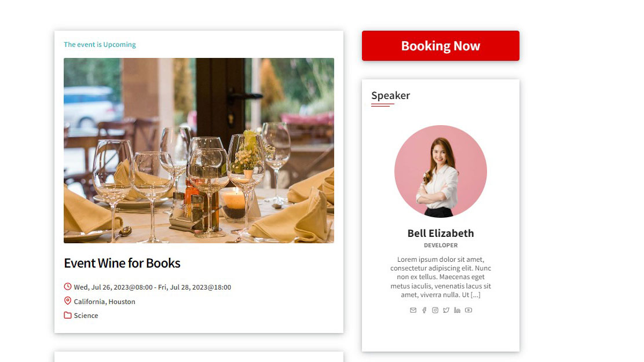644x362 pixels.
Task: Click the red clock icon beside event date
Action: [68, 286]
